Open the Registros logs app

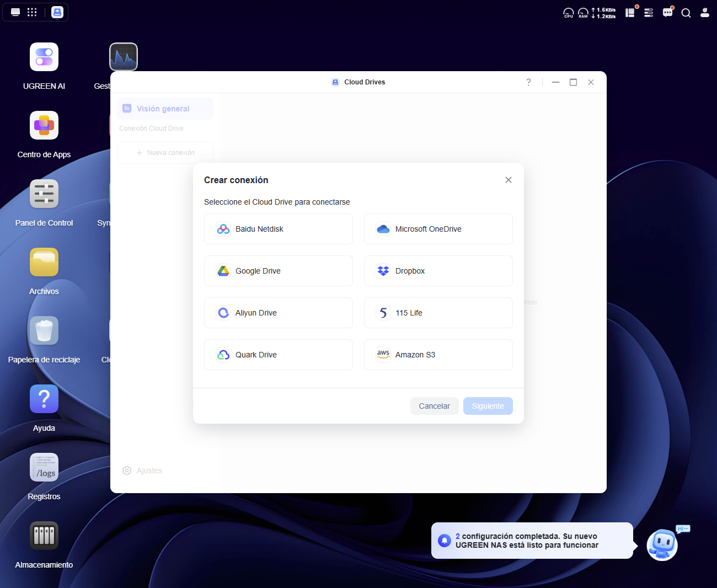click(x=44, y=467)
